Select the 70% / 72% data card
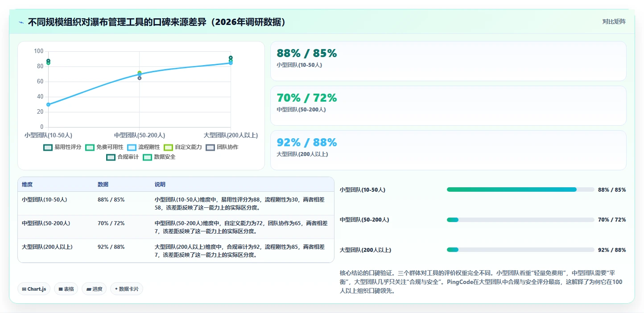 pos(448,106)
